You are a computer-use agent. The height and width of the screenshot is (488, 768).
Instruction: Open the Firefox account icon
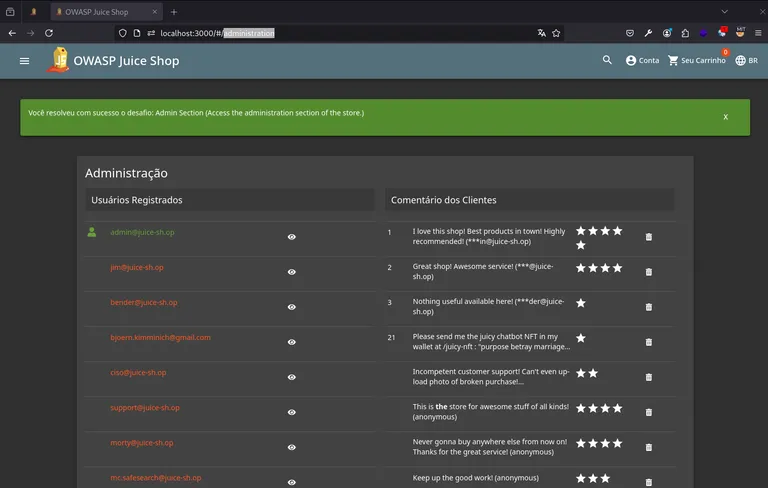(x=667, y=33)
